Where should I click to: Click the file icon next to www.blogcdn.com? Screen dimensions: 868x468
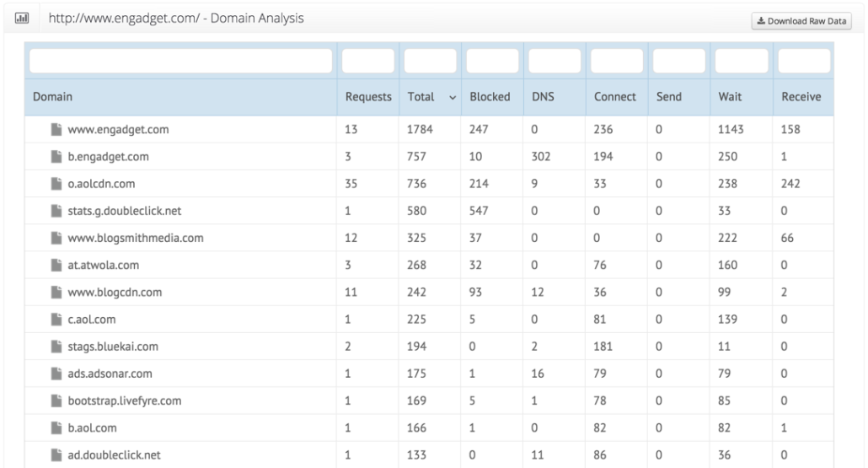click(56, 293)
